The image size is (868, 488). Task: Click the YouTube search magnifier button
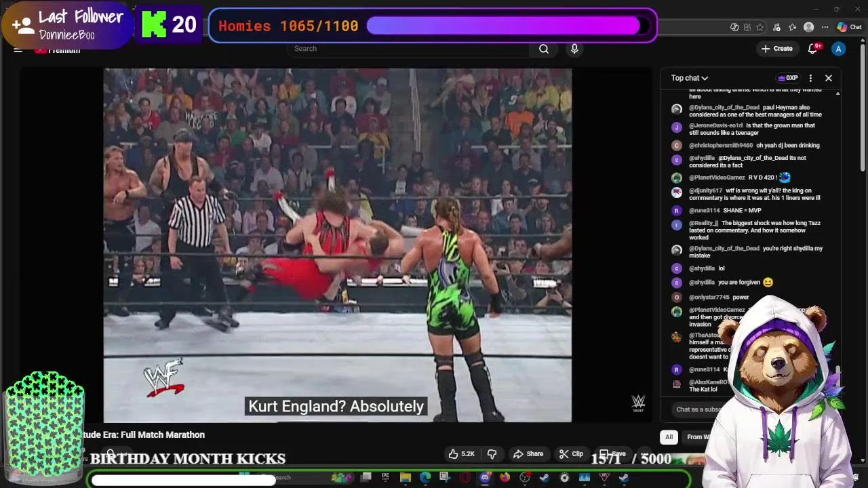pyautogui.click(x=544, y=49)
